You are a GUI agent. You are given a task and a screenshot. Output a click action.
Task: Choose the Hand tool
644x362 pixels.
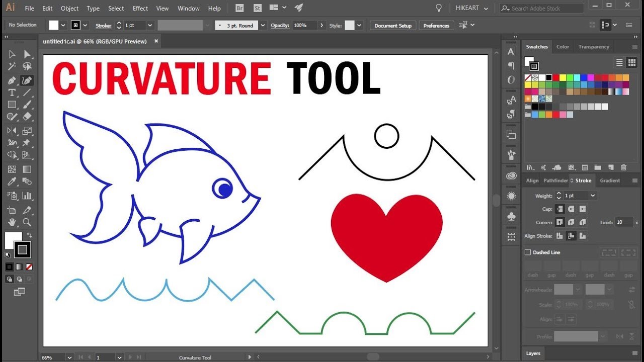(x=12, y=222)
